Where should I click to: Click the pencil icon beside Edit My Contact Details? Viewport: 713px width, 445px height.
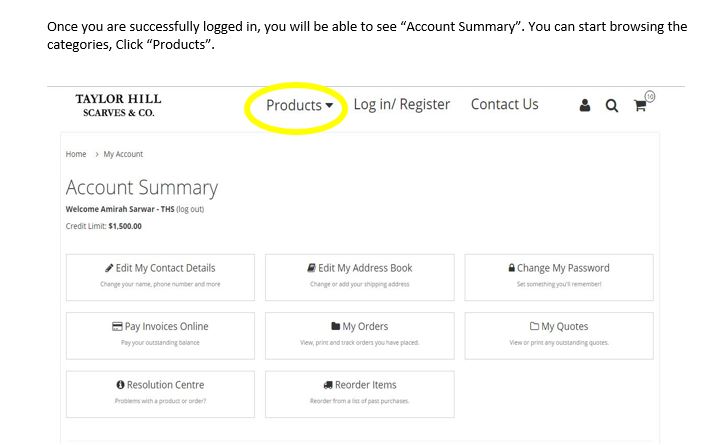(x=109, y=268)
